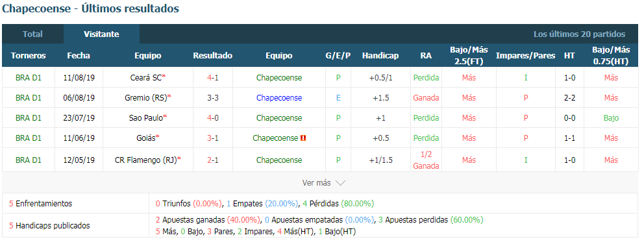Click the 3-3 result against Gremio
The width and height of the screenshot is (644, 244).
(x=213, y=98)
